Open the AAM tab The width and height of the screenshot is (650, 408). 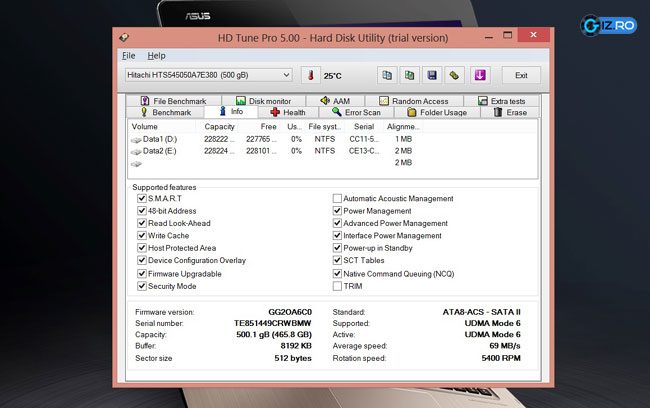click(335, 101)
